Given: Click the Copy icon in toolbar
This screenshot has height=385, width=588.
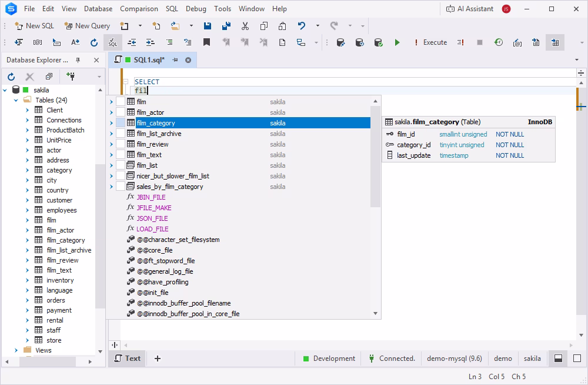Looking at the screenshot, I should point(264,25).
